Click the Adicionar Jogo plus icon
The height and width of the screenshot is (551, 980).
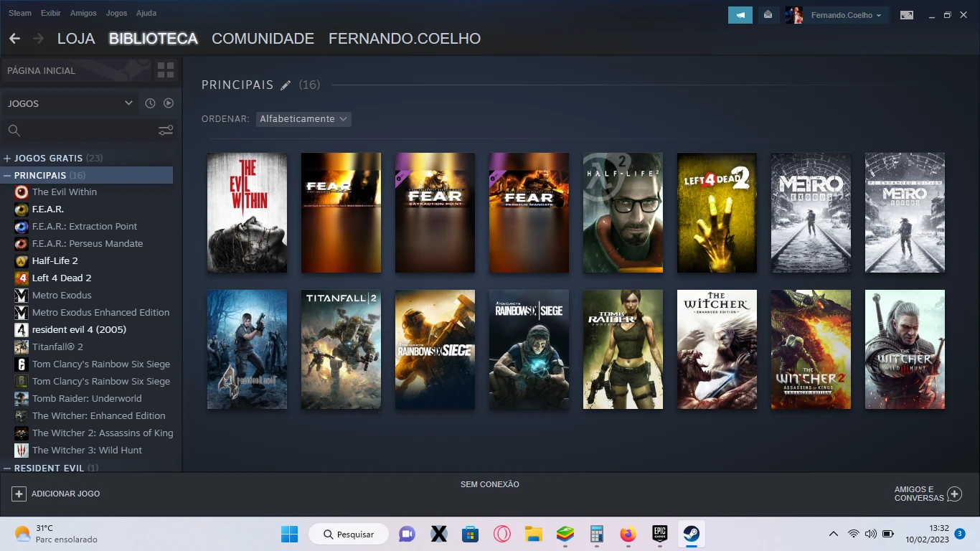pos(19,494)
